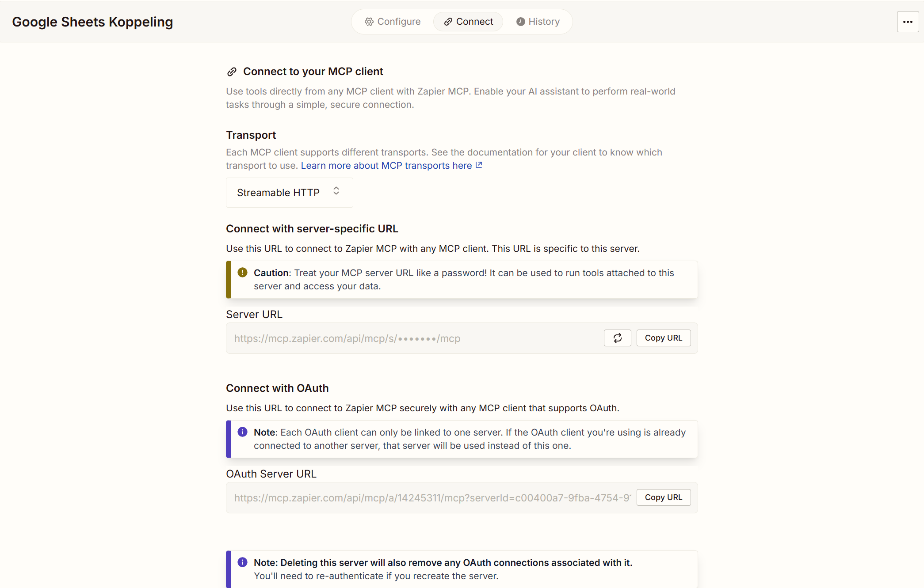Click the regenerate server URL icon
Screen dimensions: 924x588
pos(617,338)
